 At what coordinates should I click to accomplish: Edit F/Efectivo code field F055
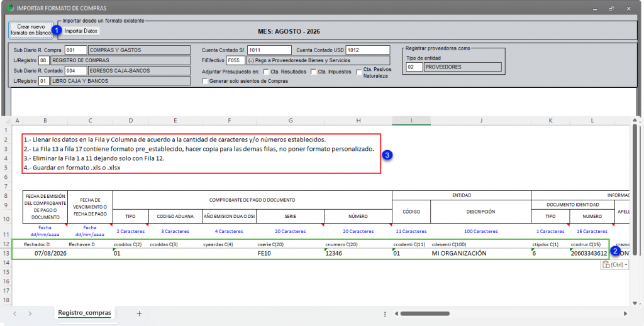[x=236, y=60]
